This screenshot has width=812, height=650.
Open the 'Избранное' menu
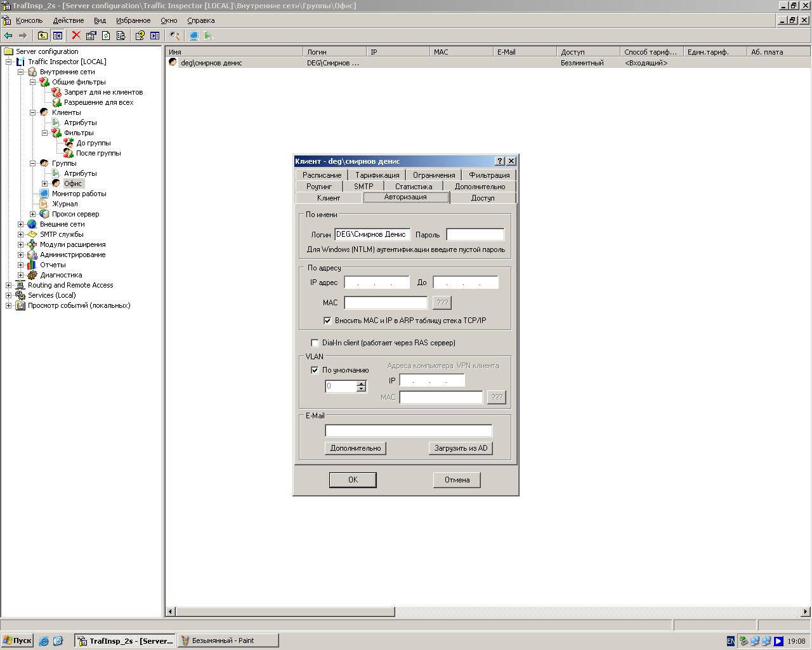click(133, 20)
